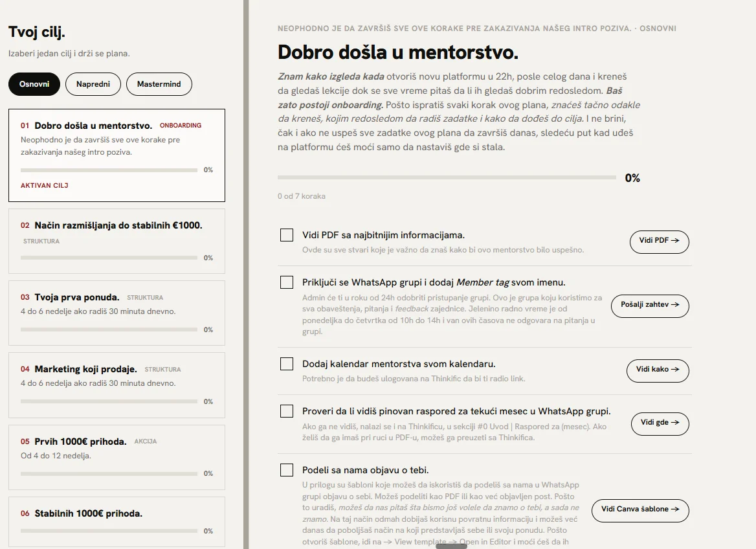Screen dimensions: 756x549
Task: Open goal card 03 'Tvoja prva ponuda'
Action: 117,313
